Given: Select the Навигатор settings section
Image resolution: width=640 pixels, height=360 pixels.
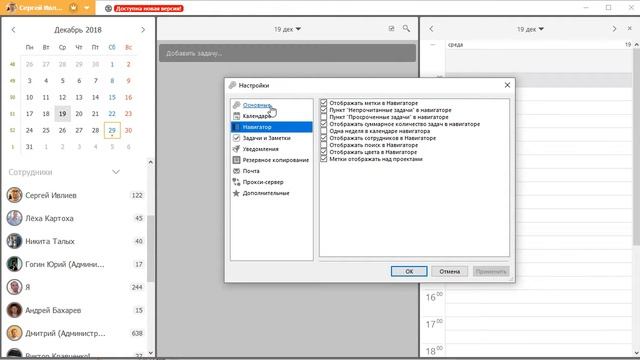Looking at the screenshot, I should click(271, 127).
